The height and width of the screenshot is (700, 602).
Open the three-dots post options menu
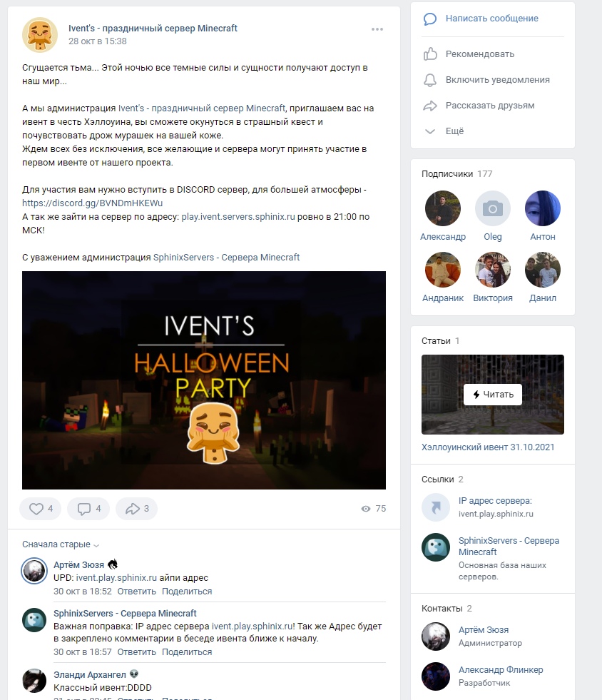(377, 29)
